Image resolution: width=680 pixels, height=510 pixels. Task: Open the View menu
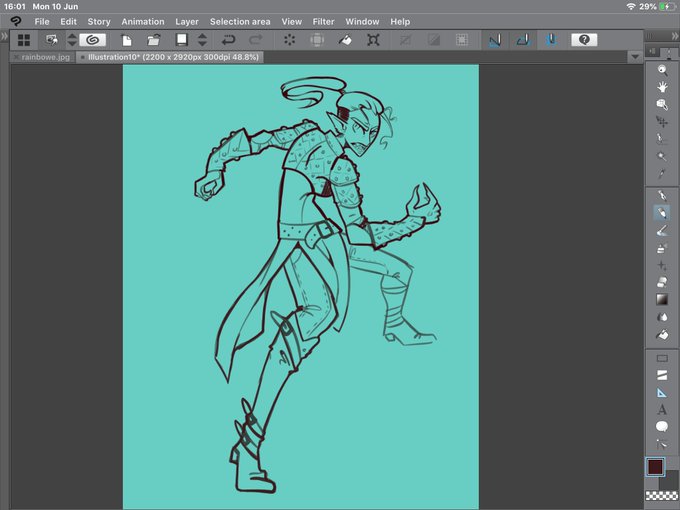291,21
